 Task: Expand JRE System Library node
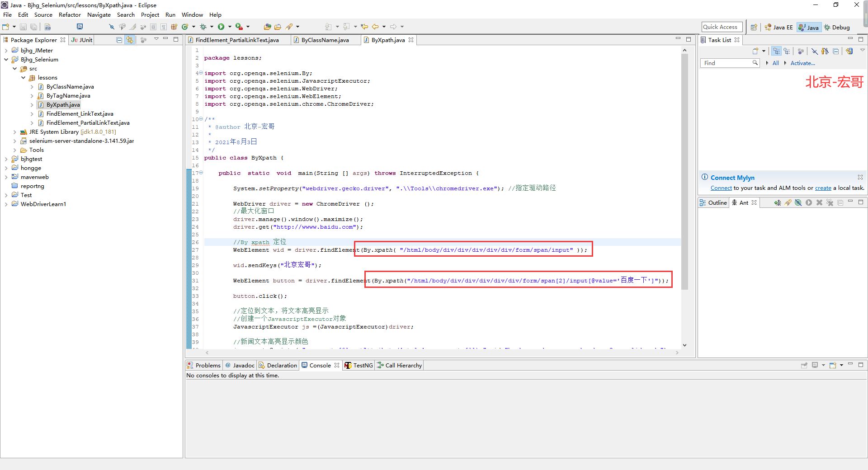[14, 132]
